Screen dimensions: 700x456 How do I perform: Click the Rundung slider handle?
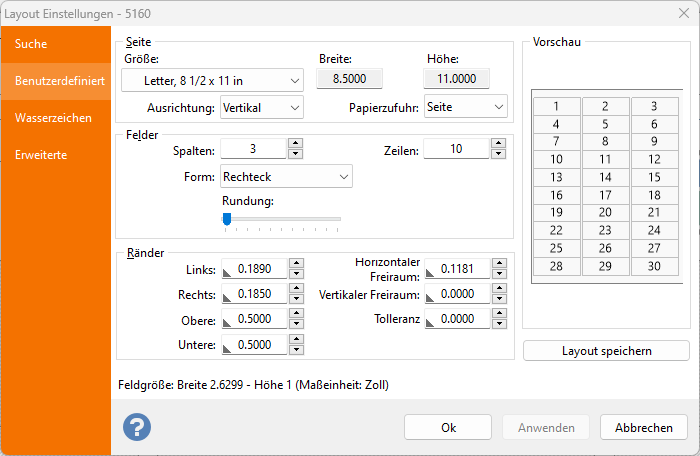[x=227, y=218]
